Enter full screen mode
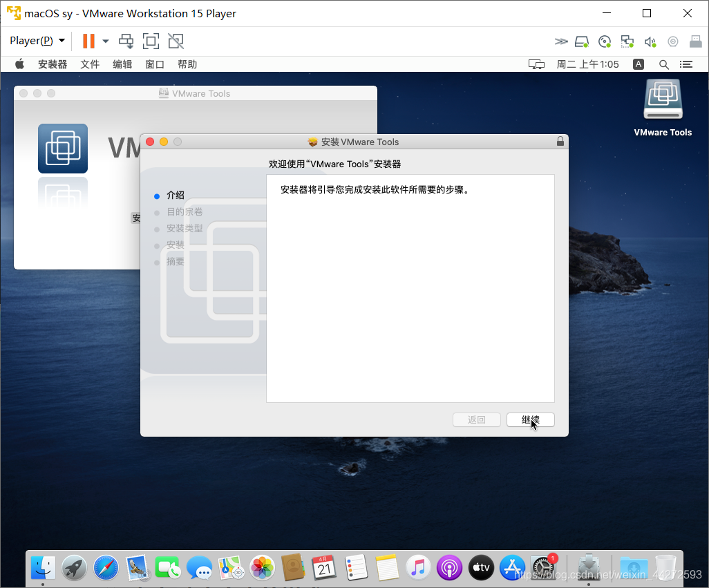Image resolution: width=709 pixels, height=588 pixels. (x=151, y=41)
